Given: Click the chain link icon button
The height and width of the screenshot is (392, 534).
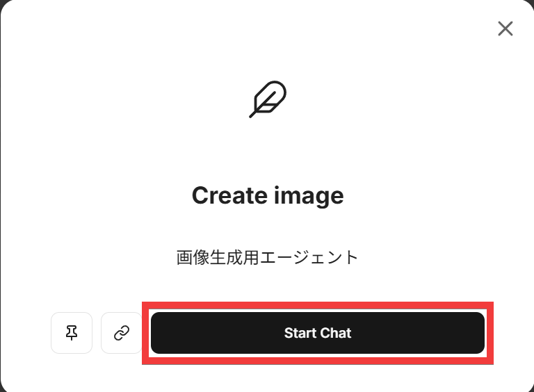Looking at the screenshot, I should point(122,333).
